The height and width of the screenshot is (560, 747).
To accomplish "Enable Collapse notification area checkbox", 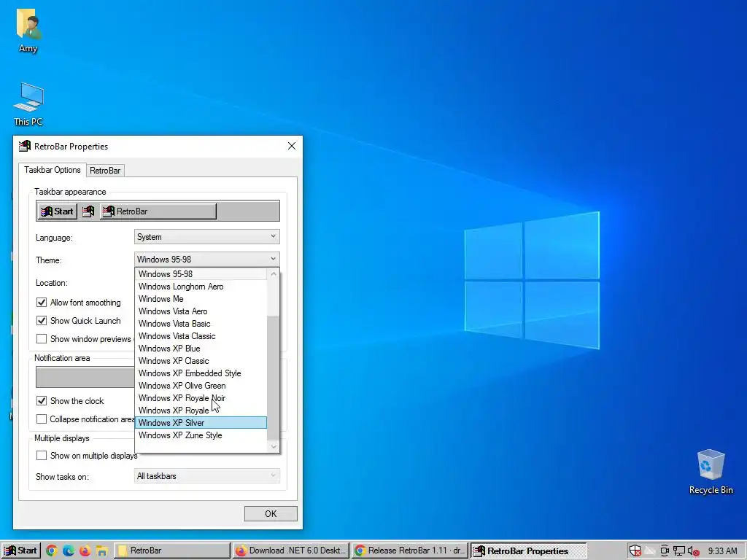I will (42, 419).
